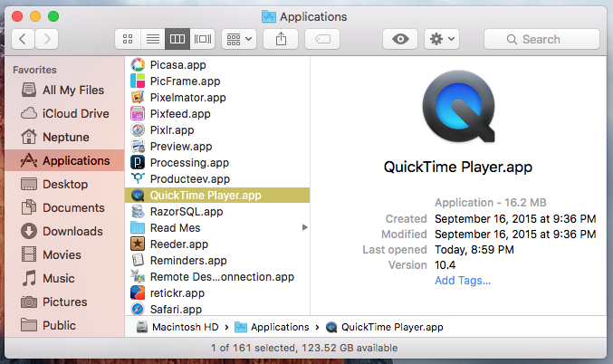Select retickr.app icon
Image resolution: width=613 pixels, height=364 pixels.
[x=138, y=292]
